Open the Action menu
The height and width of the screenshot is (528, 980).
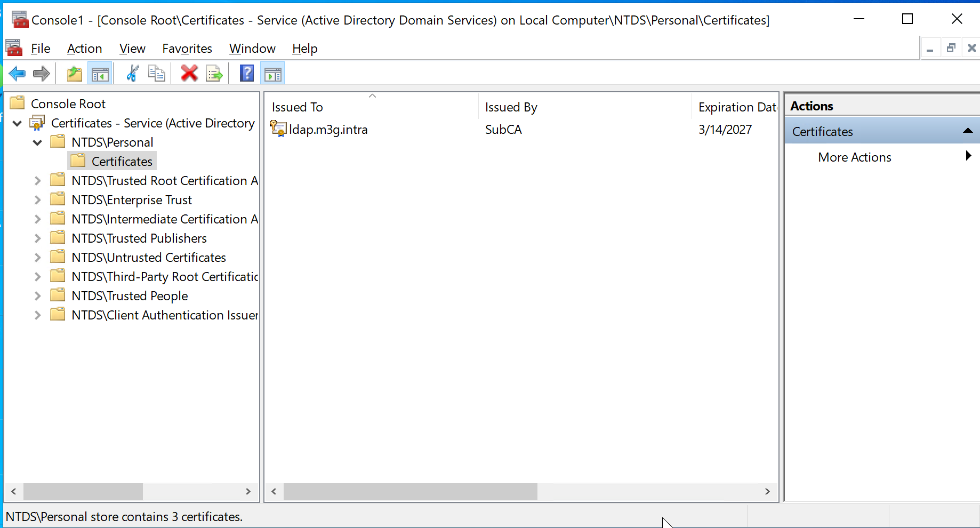tap(84, 49)
